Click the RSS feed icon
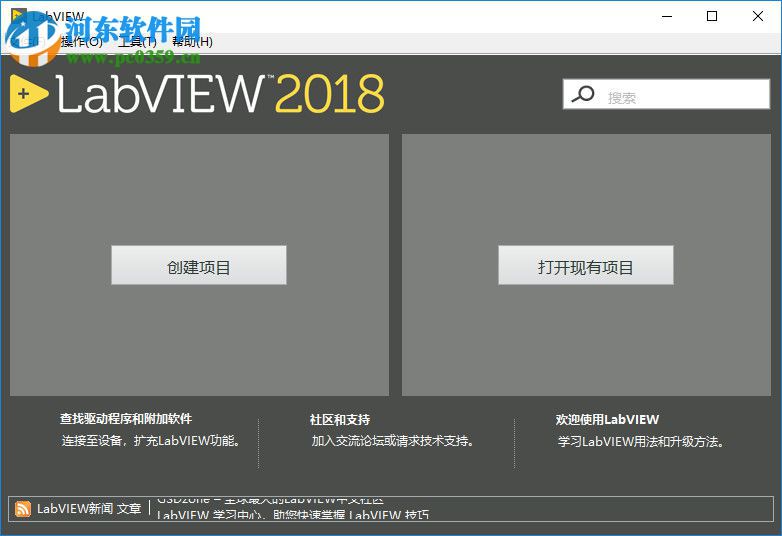Image resolution: width=782 pixels, height=536 pixels. pos(22,509)
